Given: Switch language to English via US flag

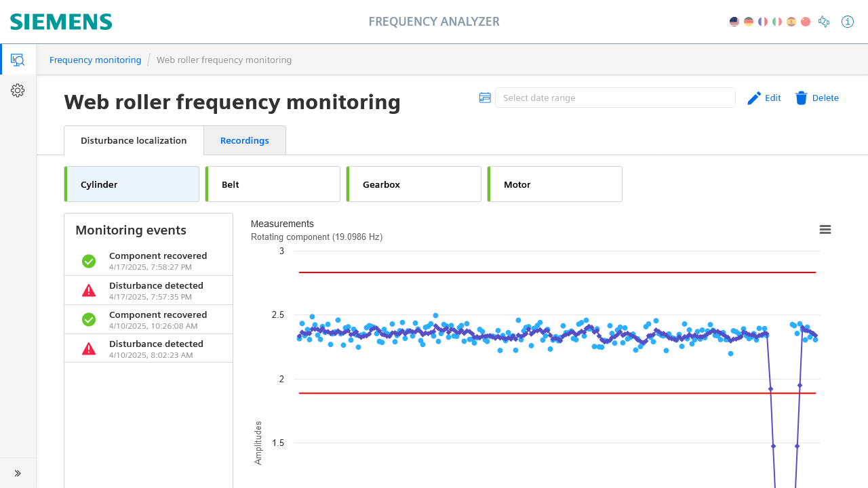Looking at the screenshot, I should 734,22.
